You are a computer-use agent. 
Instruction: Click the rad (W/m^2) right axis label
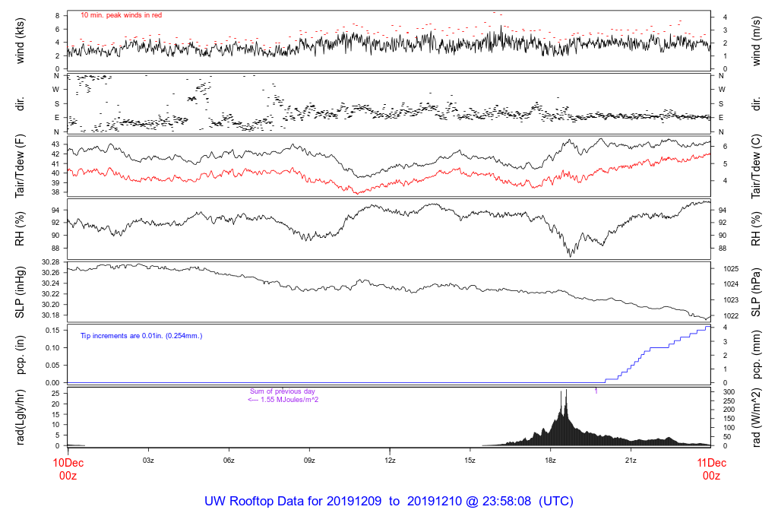[x=756, y=417]
